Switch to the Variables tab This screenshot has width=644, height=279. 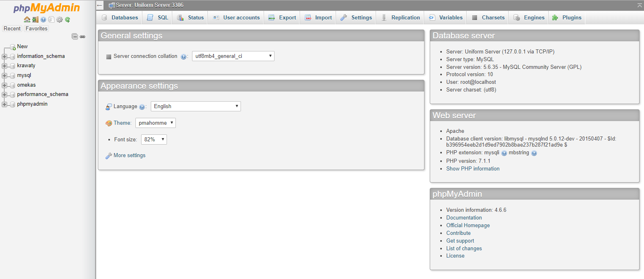tap(446, 17)
